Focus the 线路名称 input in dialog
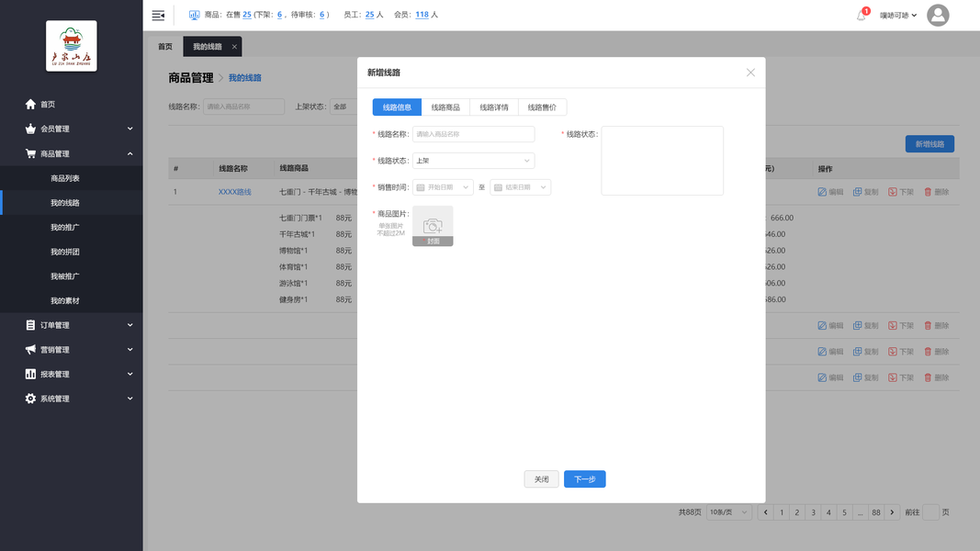 click(473, 134)
